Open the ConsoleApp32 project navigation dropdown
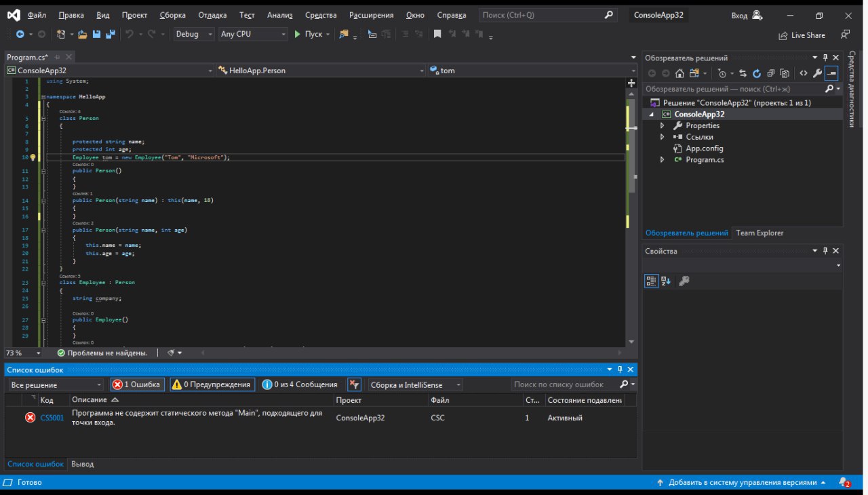 109,71
